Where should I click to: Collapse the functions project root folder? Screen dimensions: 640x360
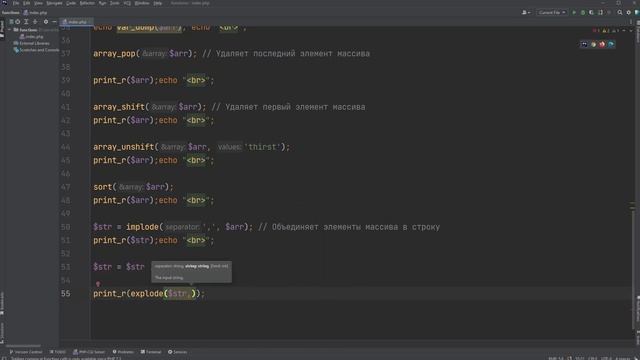pos(10,30)
